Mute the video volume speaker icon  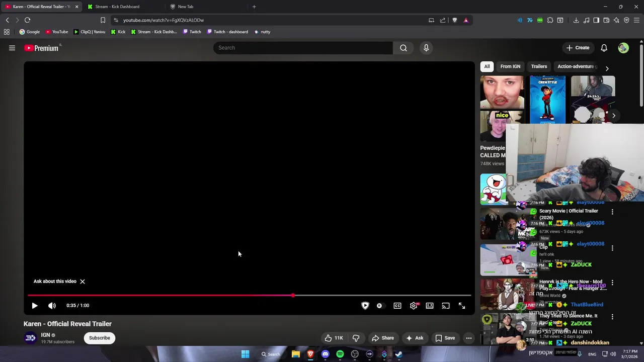click(x=52, y=306)
